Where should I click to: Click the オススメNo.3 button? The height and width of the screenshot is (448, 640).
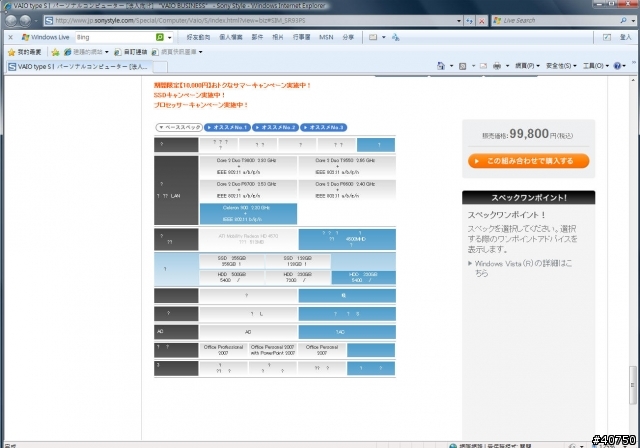[x=324, y=127]
